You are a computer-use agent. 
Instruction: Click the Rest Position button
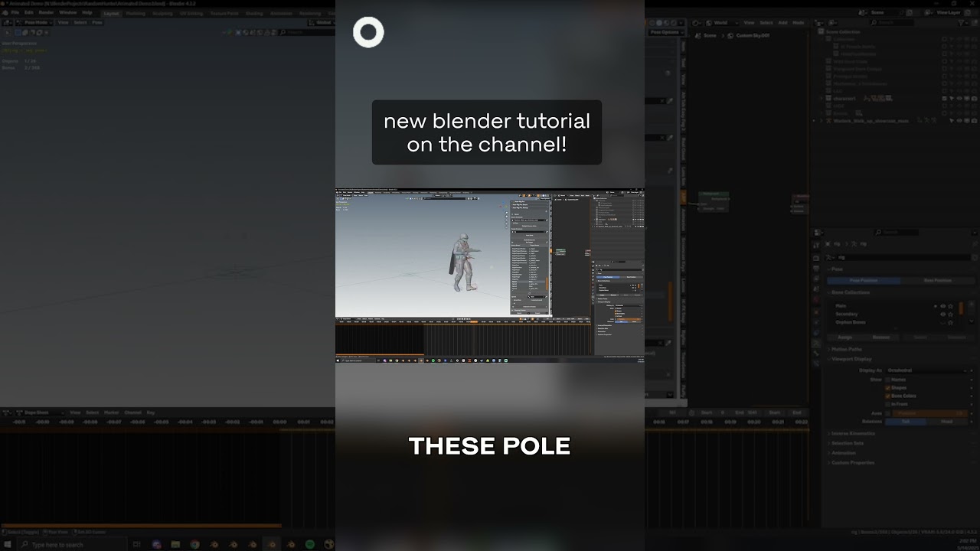(938, 280)
